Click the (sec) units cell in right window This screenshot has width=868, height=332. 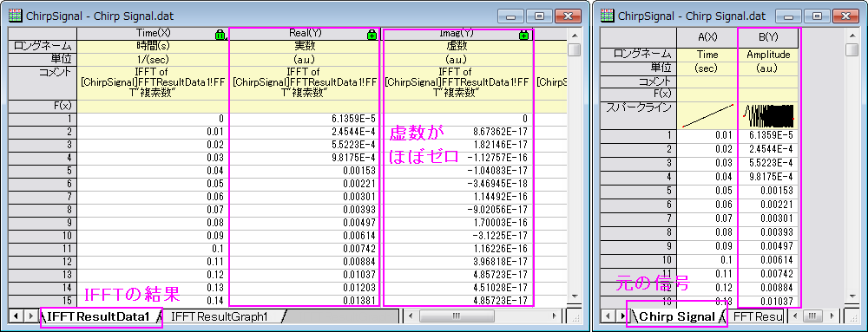(x=707, y=68)
